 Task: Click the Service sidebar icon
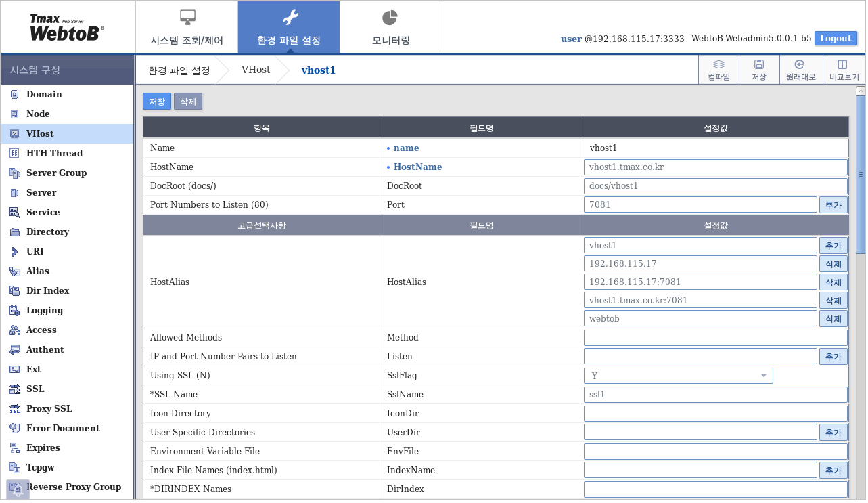pos(14,213)
